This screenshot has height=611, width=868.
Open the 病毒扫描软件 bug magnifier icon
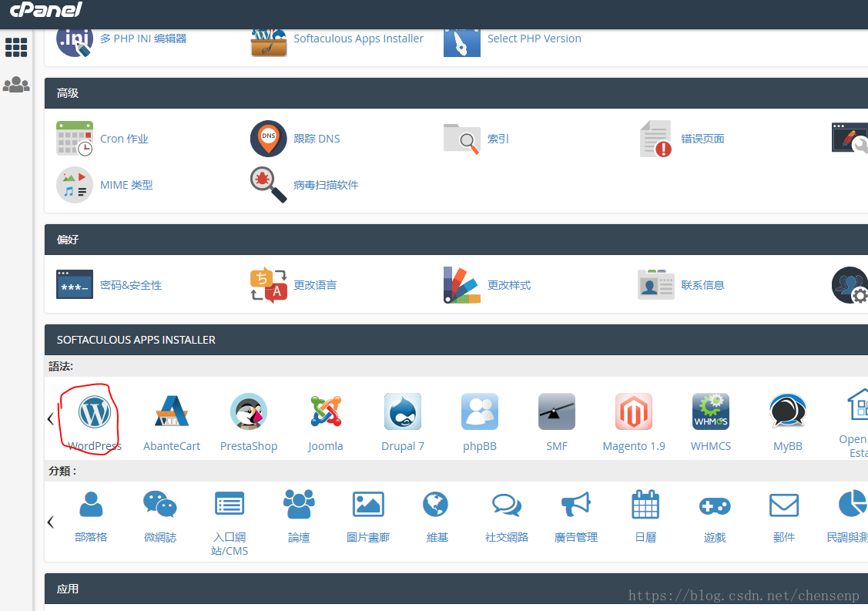pos(269,185)
